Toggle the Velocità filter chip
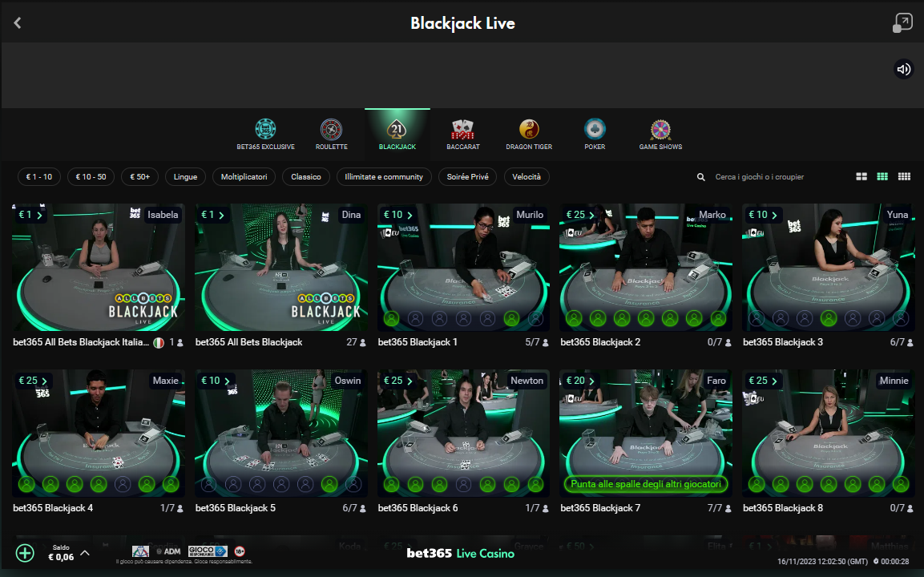The image size is (924, 577). (527, 177)
